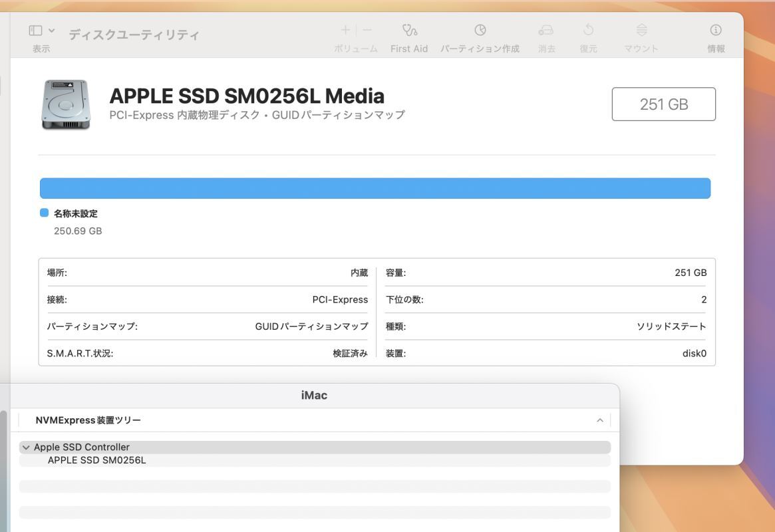Select the 場所 内蔵 value

359,273
